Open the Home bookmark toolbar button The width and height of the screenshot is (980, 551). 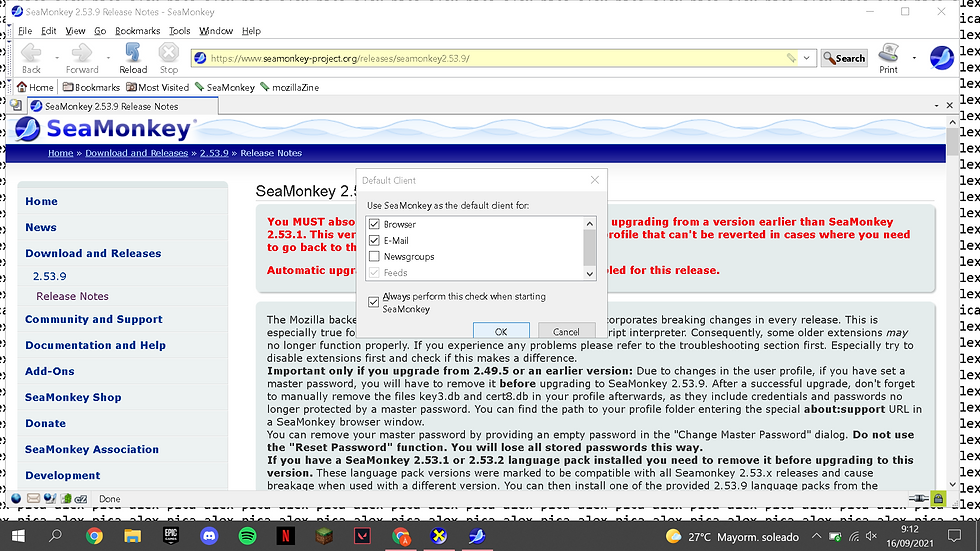35,87
